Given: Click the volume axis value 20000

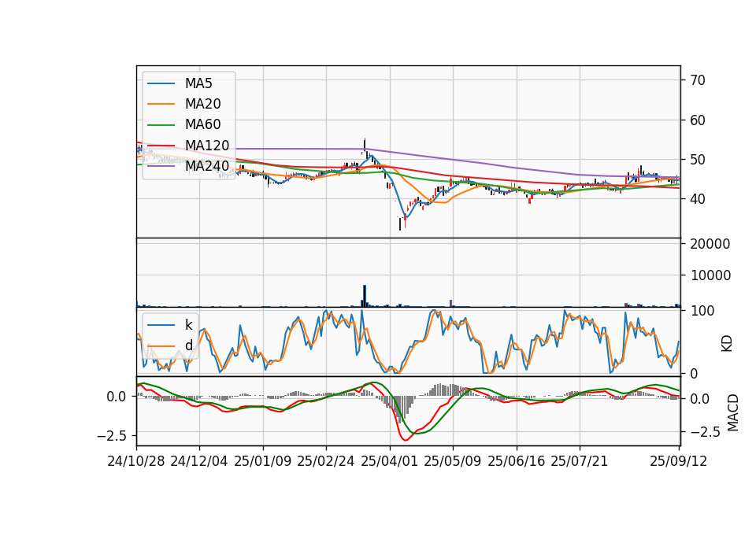Looking at the screenshot, I should [x=710, y=244].
